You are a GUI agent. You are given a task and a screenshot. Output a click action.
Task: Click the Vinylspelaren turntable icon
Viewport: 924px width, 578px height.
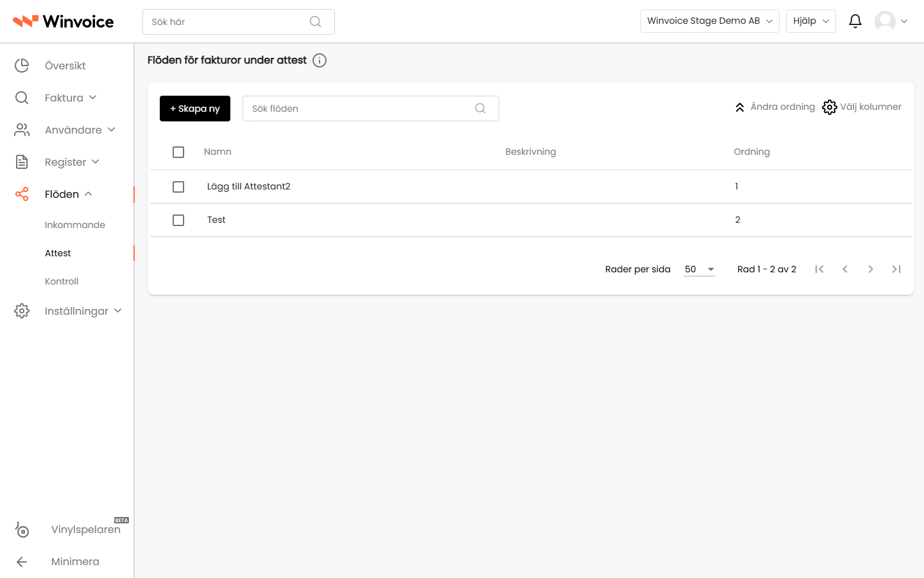click(x=22, y=529)
